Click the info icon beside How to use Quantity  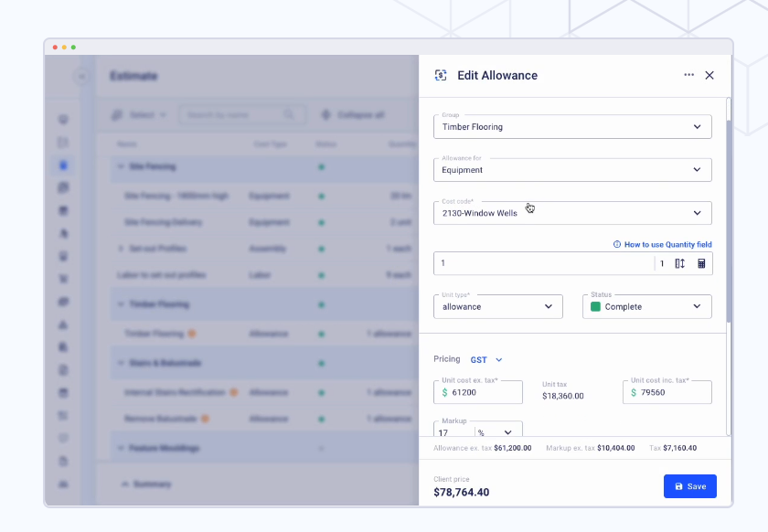pyautogui.click(x=617, y=244)
